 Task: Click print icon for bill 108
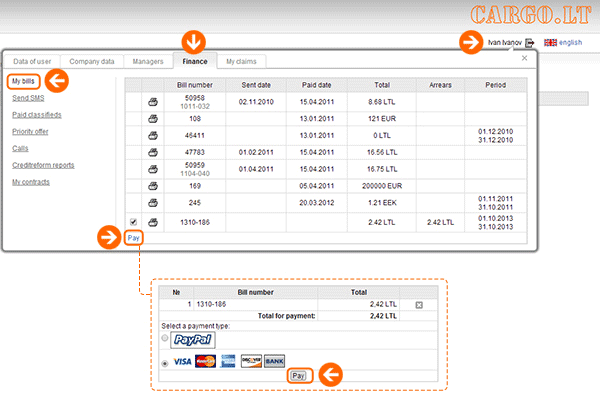(x=153, y=117)
